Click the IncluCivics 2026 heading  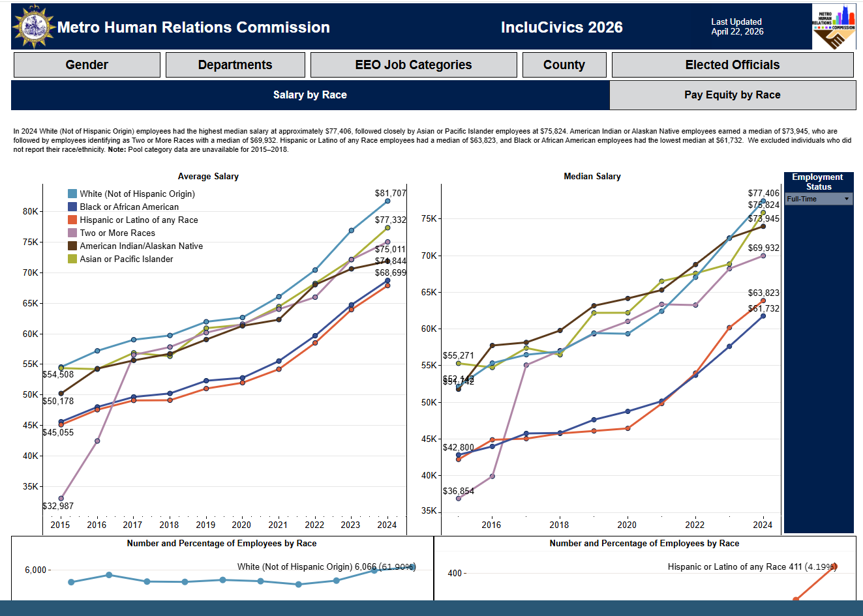click(562, 27)
